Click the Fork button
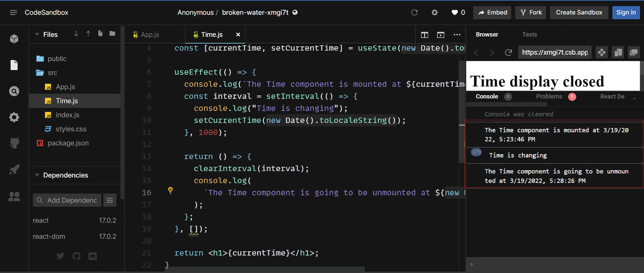 (531, 13)
